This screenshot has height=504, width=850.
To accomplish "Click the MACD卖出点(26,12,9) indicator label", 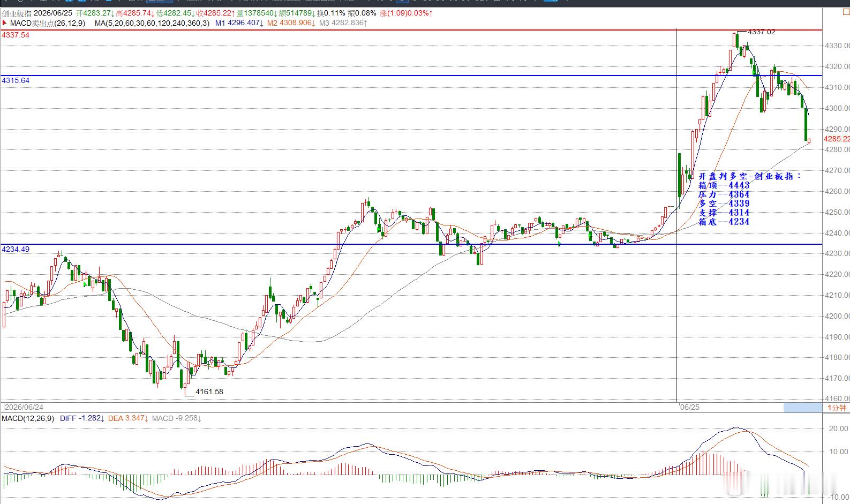I will [x=48, y=23].
